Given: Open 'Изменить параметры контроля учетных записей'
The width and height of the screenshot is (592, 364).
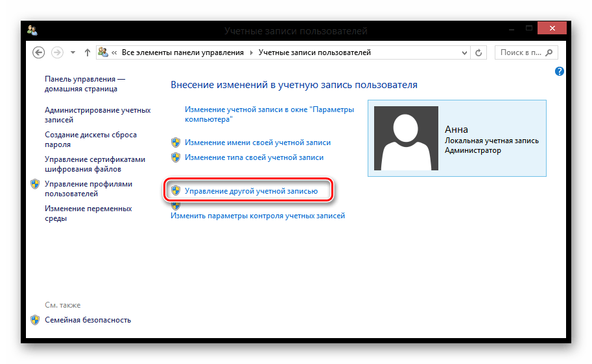Looking at the screenshot, I should pyautogui.click(x=257, y=216).
